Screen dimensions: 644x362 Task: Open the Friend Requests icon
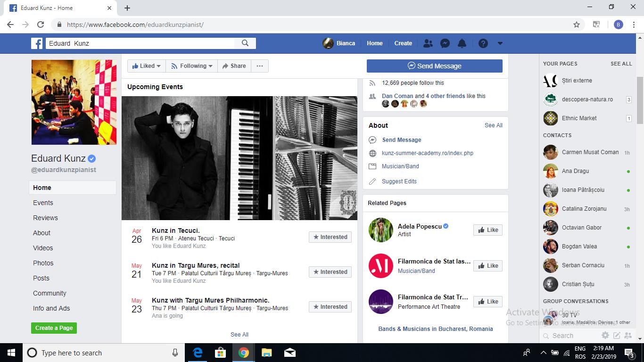pyautogui.click(x=428, y=43)
